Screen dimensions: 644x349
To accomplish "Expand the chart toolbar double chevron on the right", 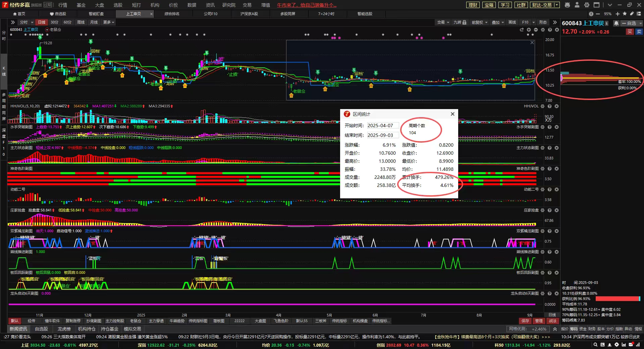I will click(555, 22).
